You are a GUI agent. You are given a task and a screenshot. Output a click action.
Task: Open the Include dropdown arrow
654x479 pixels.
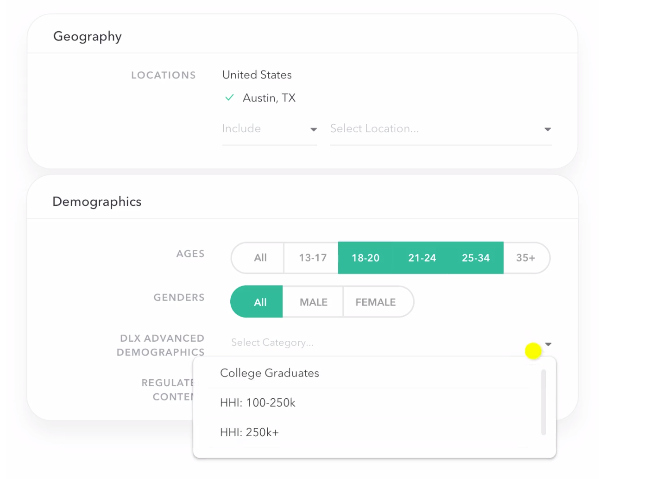(314, 129)
